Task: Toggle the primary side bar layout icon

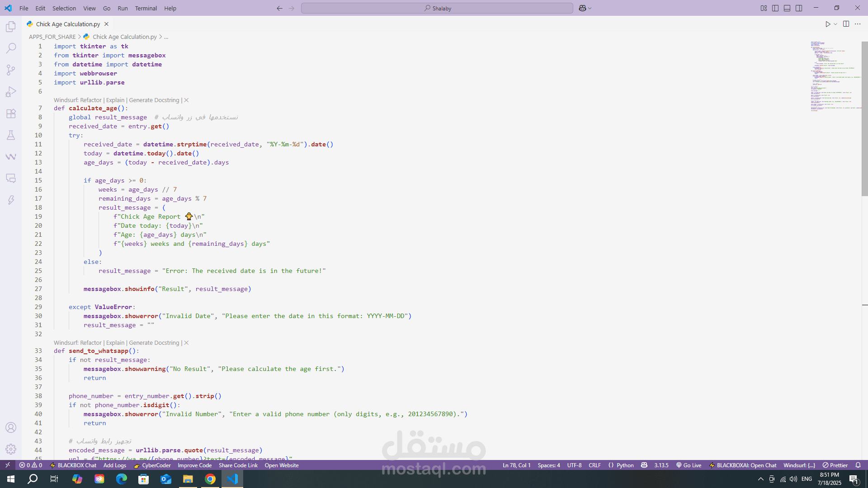Action: [x=775, y=8]
